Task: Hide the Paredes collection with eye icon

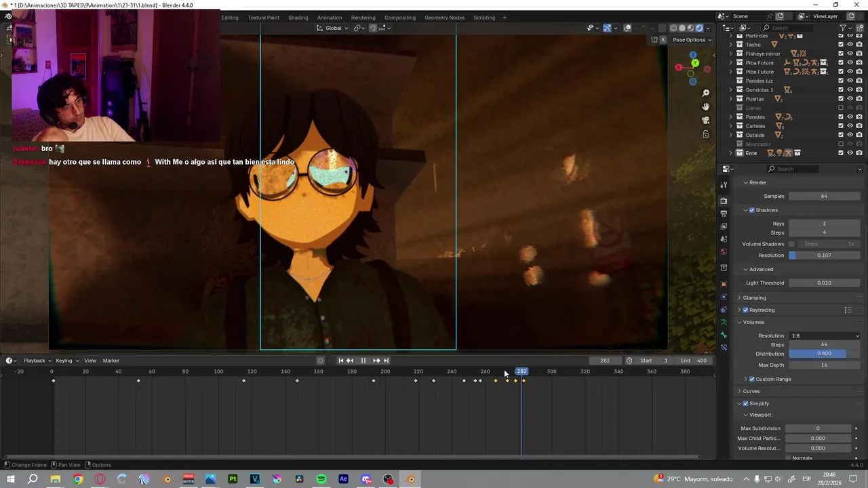Action: pyautogui.click(x=850, y=117)
